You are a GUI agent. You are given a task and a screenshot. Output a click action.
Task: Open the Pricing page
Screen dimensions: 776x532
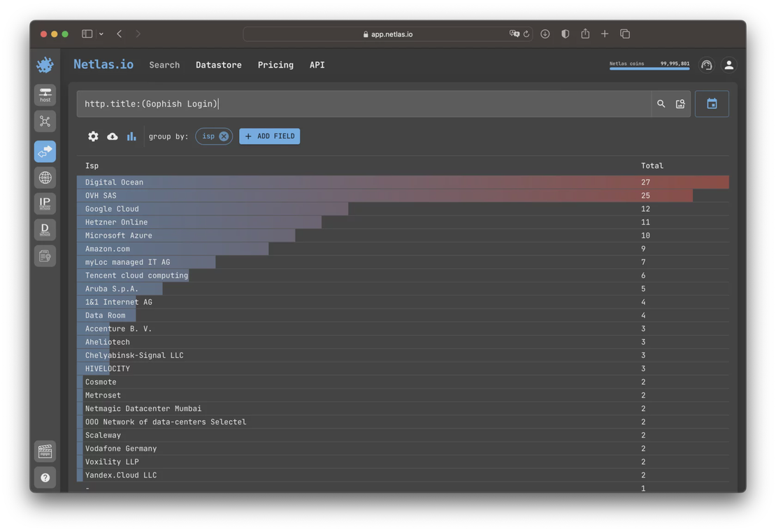(x=275, y=64)
